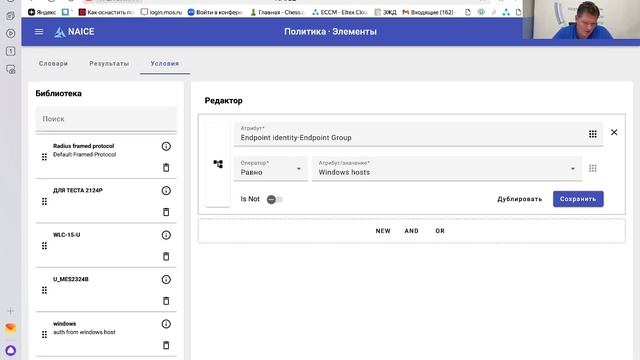Open grid picker next to Windows hosts value

click(x=593, y=168)
